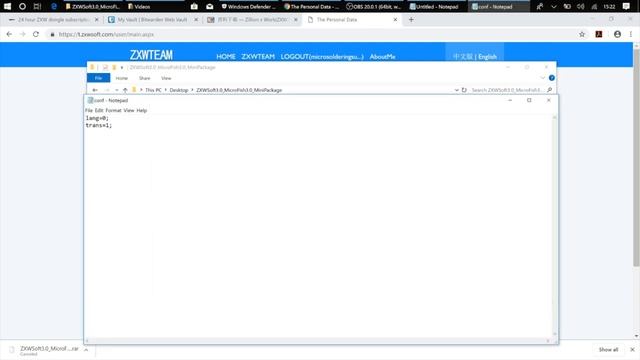Open Explorer recent locations dropdown

(x=117, y=90)
